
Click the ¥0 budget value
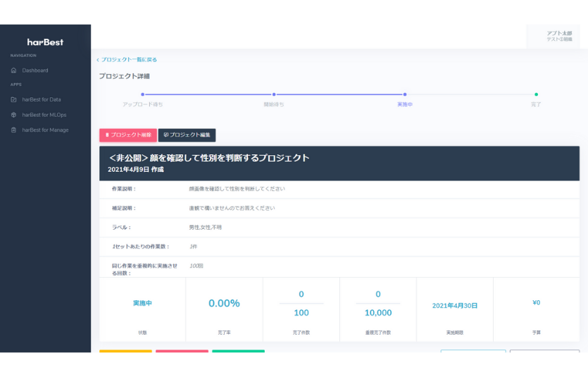pos(536,302)
